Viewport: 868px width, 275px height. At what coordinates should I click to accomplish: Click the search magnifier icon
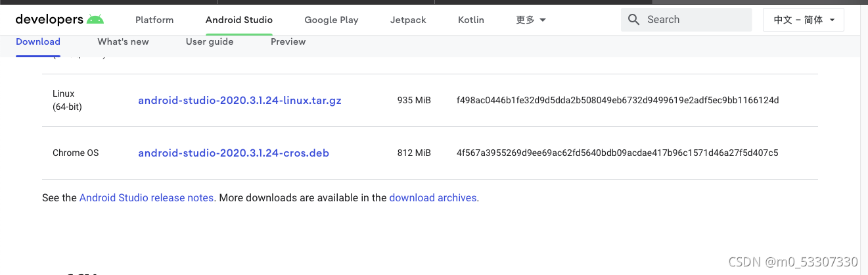point(633,20)
